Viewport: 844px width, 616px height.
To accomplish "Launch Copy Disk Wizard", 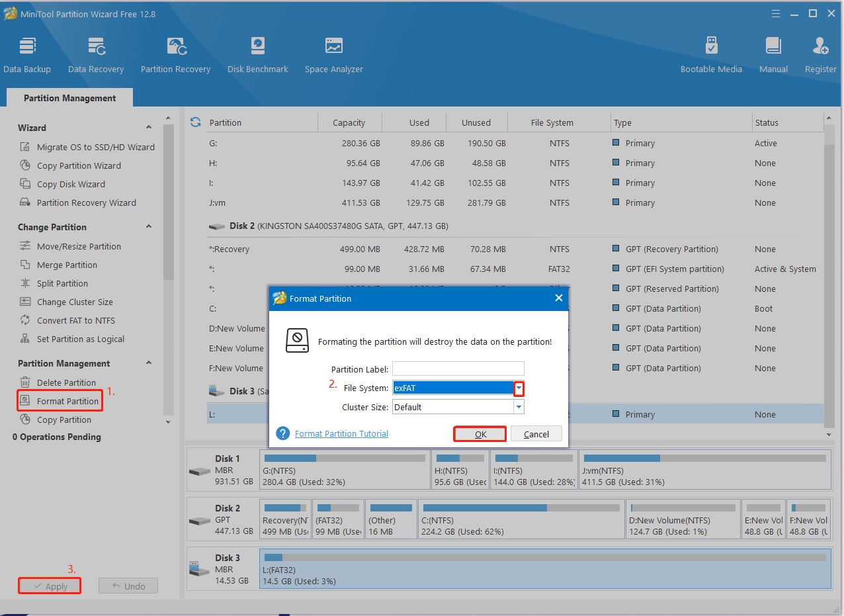I will point(63,184).
